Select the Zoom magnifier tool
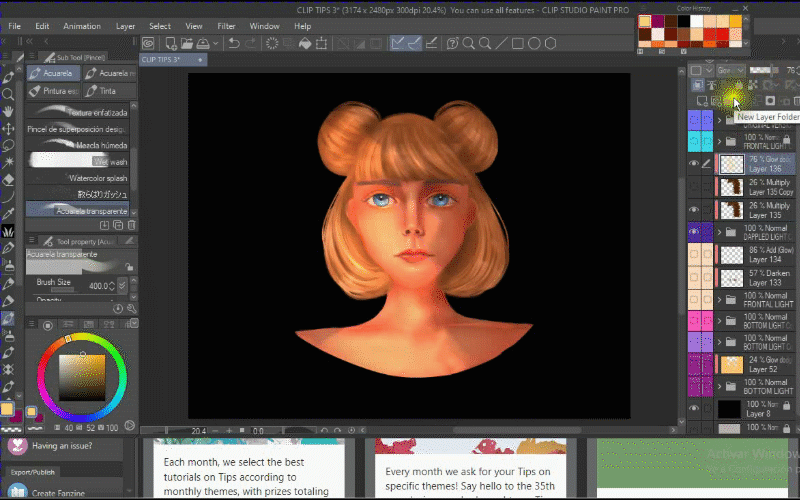Viewport: 800px width, 500px height. tap(9, 94)
